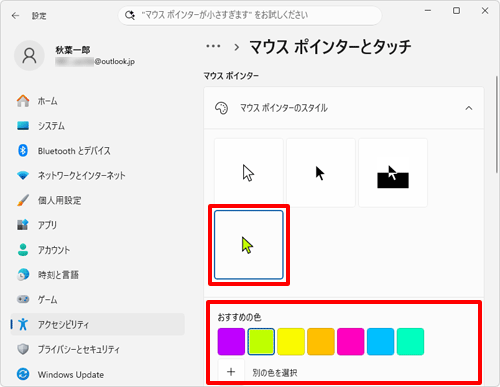Click the 個人用設定 paintbrush icon

coord(23,200)
